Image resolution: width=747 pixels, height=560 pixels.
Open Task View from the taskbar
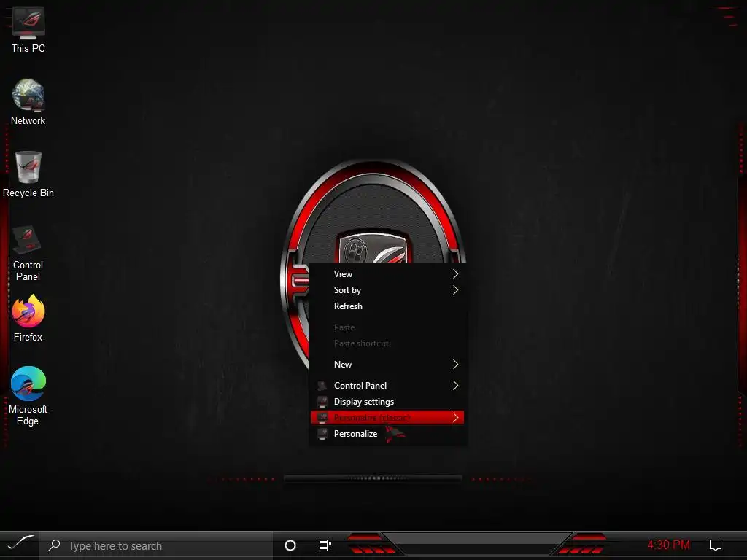point(325,545)
